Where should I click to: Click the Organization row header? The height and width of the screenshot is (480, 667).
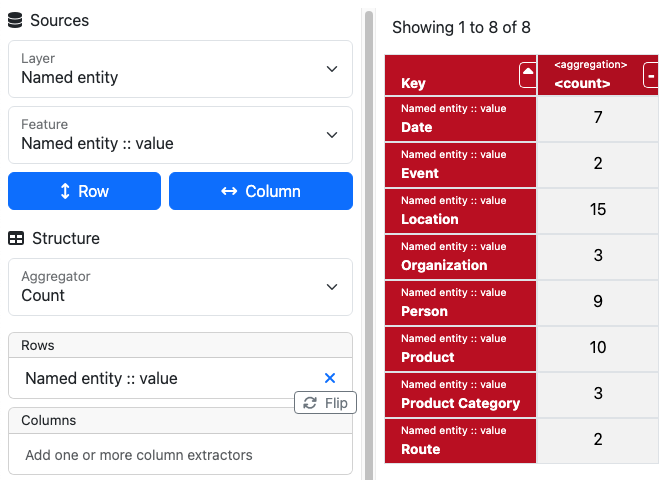click(460, 256)
